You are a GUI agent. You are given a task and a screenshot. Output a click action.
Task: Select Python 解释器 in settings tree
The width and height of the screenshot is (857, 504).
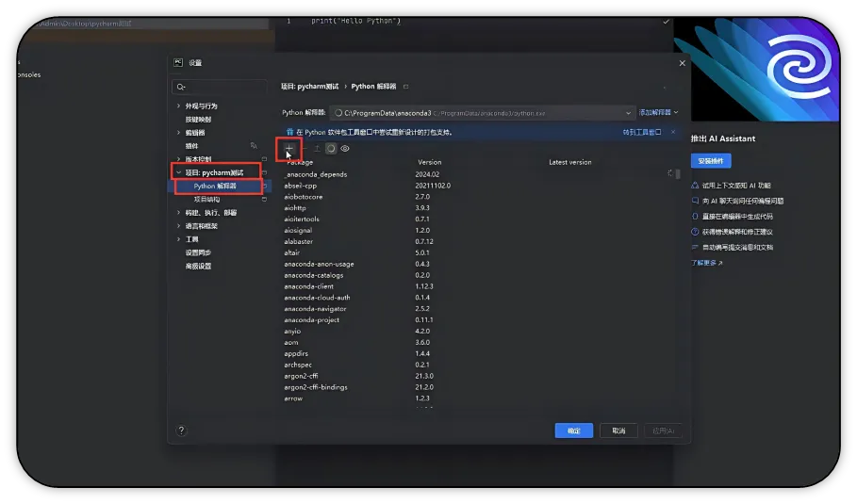pos(215,187)
